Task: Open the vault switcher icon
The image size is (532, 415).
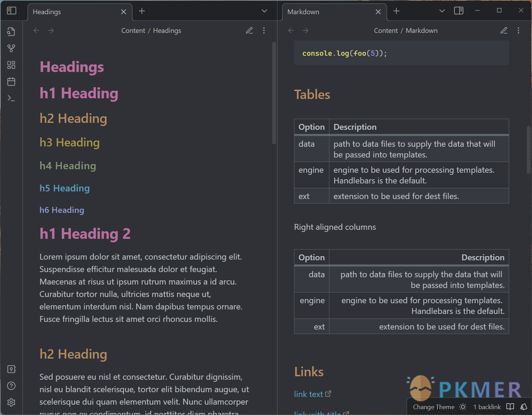Action: [11, 369]
